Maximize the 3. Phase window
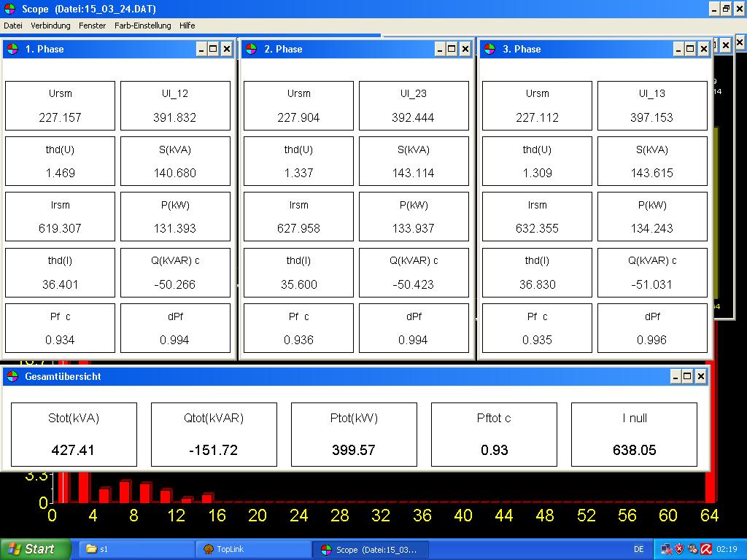The width and height of the screenshot is (747, 560). (690, 49)
